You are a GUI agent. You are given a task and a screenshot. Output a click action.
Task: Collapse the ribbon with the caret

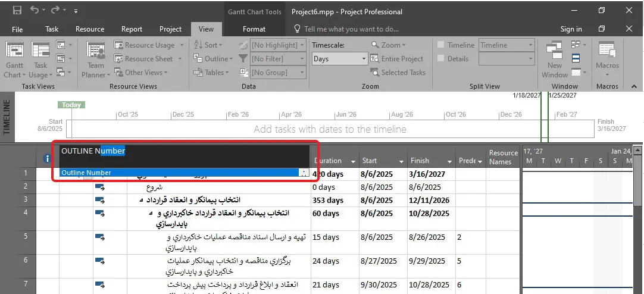[634, 87]
